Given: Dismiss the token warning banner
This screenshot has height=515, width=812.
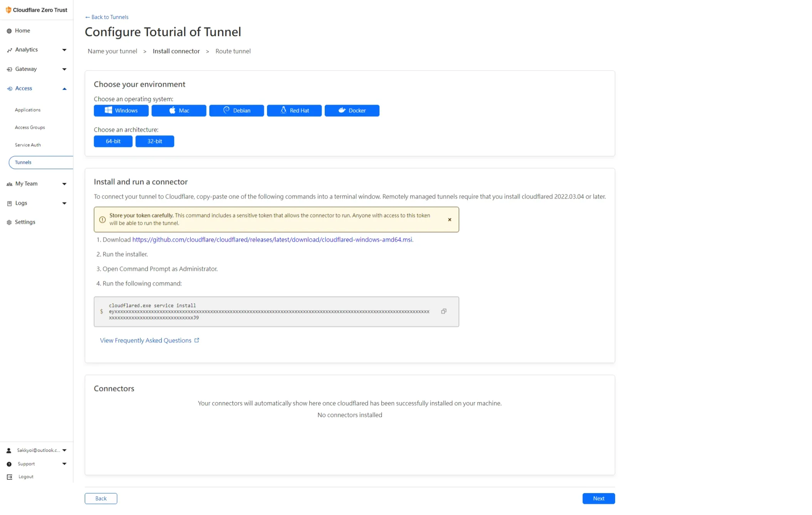Looking at the screenshot, I should point(450,220).
